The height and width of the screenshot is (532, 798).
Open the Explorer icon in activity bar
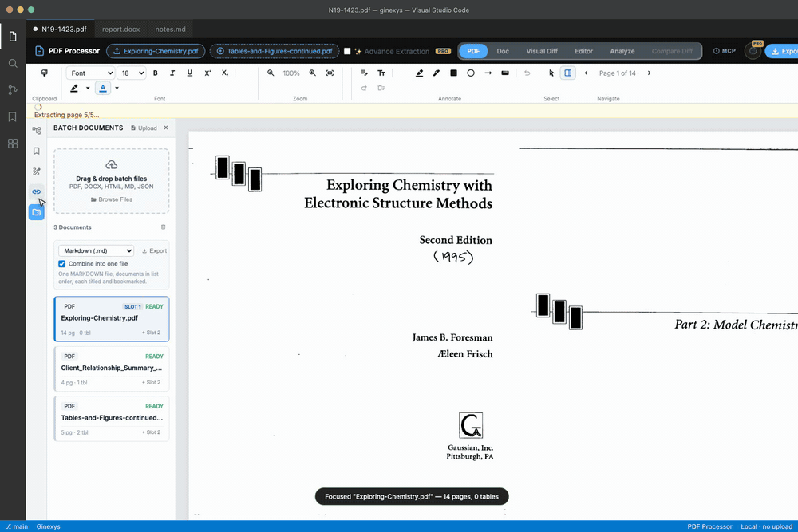tap(13, 37)
